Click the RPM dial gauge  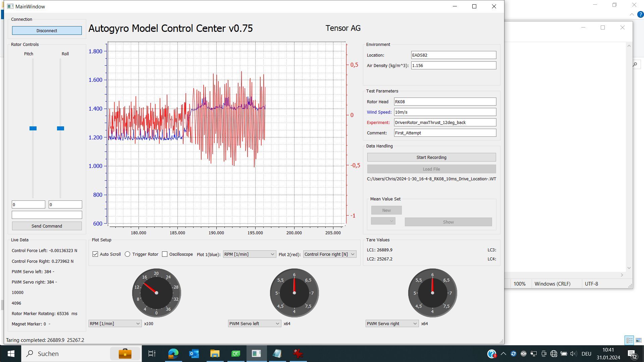click(156, 293)
